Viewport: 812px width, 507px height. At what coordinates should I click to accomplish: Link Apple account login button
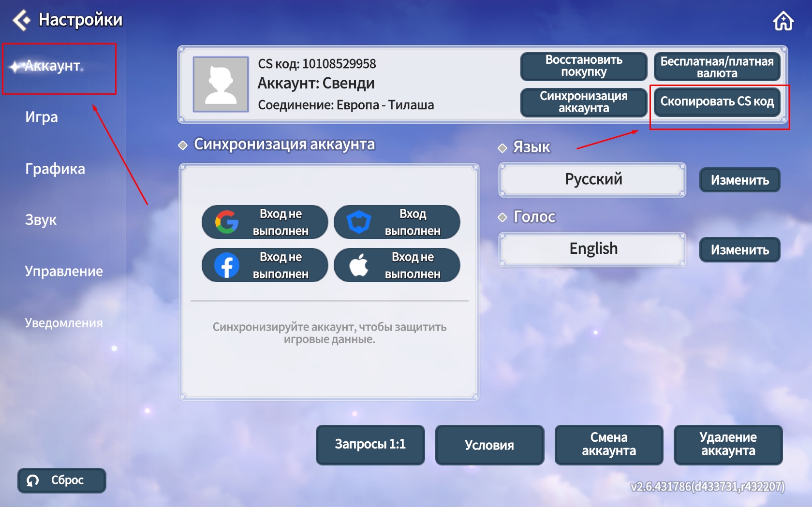click(x=397, y=265)
